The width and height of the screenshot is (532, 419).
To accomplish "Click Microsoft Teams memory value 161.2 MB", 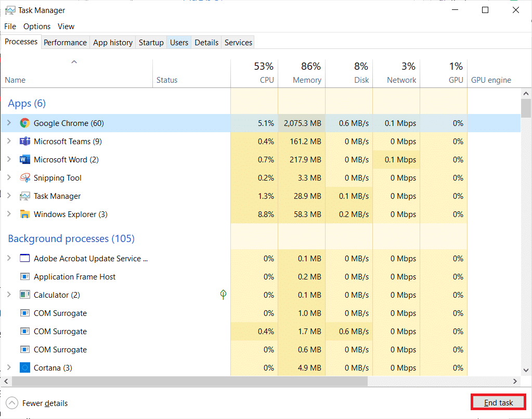I will pyautogui.click(x=305, y=141).
